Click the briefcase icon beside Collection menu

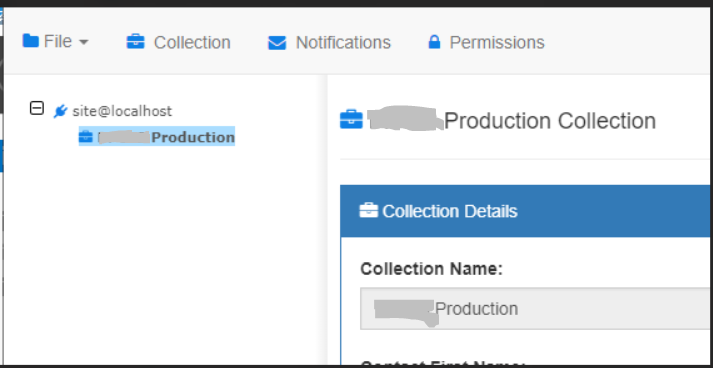(x=136, y=42)
